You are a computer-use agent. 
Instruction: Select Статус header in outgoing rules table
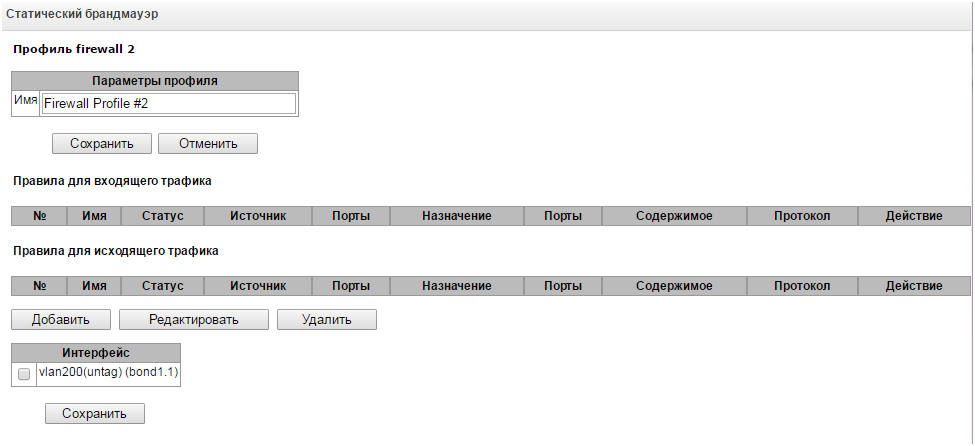(x=163, y=285)
